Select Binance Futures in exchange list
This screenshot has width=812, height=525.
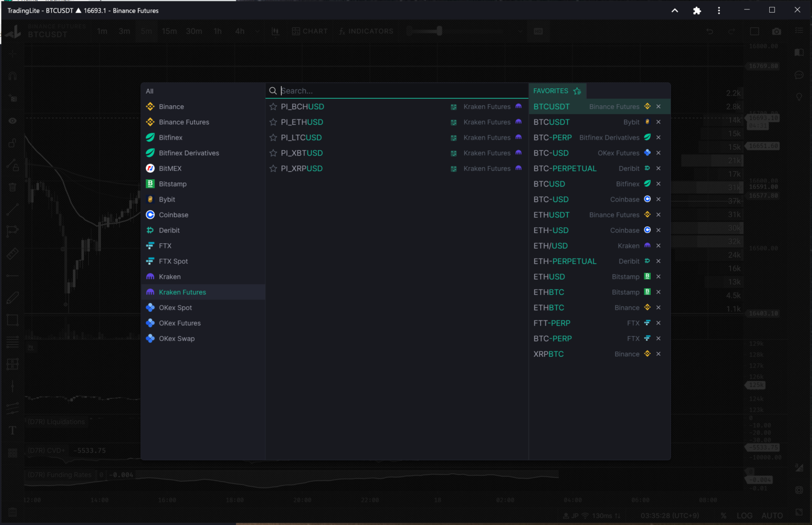point(183,122)
